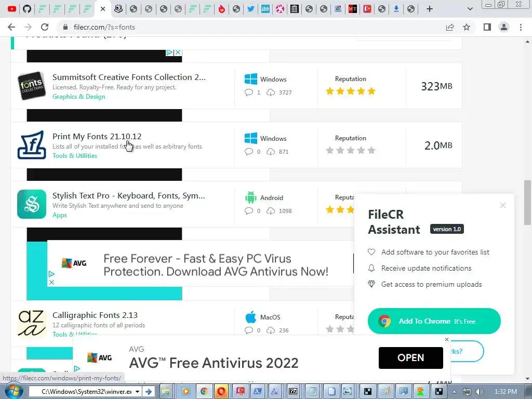The width and height of the screenshot is (532, 399).
Task: Expand taskbar address bar dropdown
Action: click(x=137, y=392)
